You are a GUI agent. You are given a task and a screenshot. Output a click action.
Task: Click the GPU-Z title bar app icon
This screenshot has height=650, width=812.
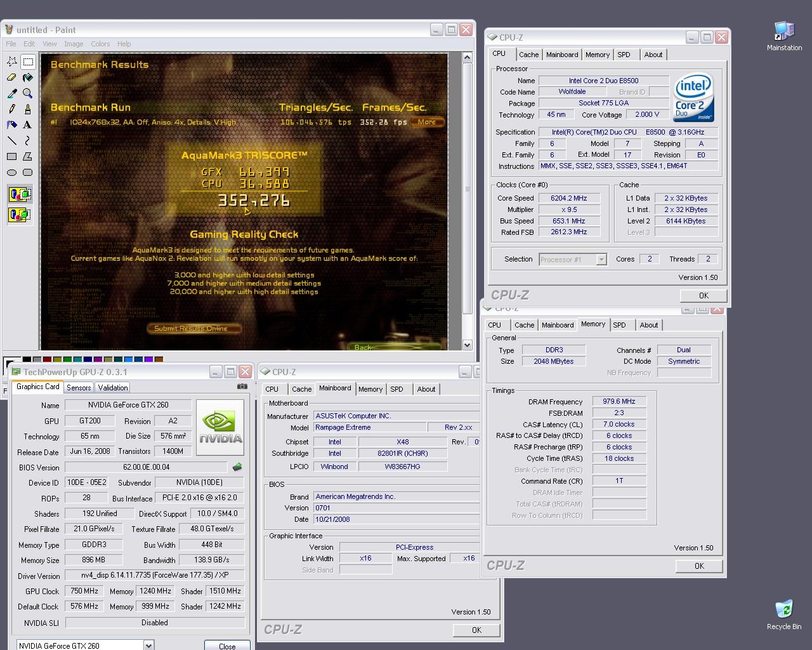[16, 372]
